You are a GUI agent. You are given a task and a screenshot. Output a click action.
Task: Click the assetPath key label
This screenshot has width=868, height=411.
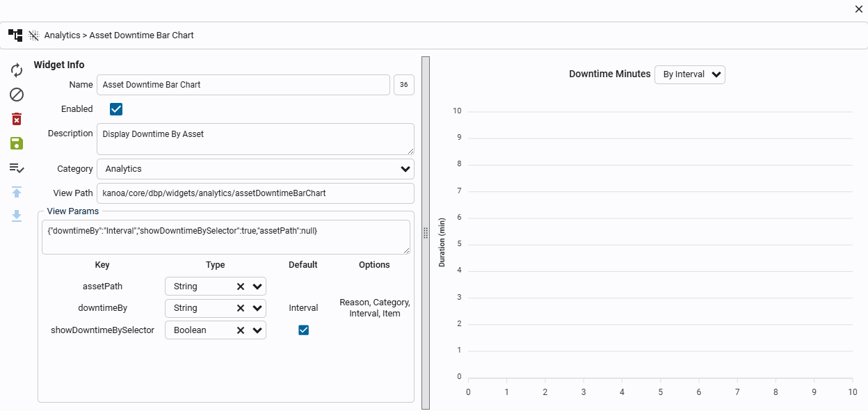pos(102,287)
